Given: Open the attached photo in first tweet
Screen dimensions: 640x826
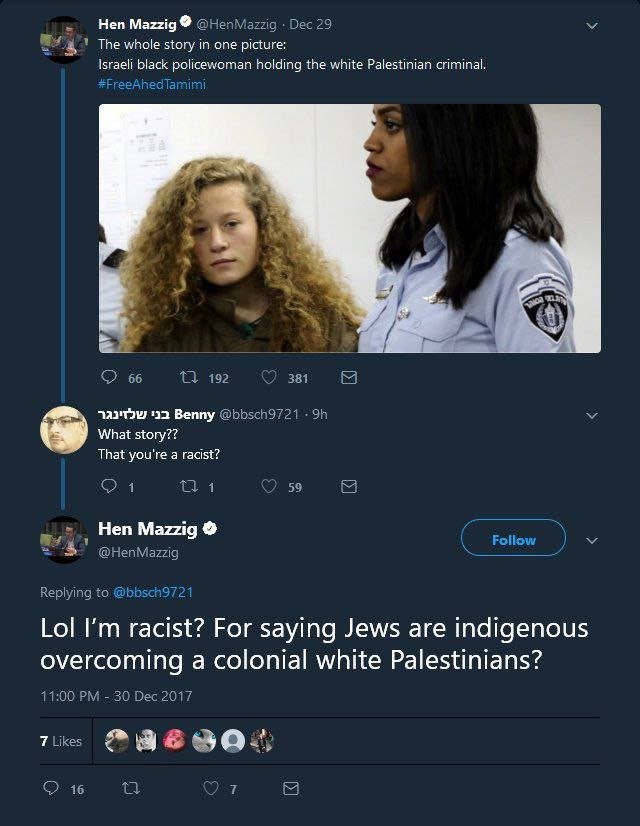Looking at the screenshot, I should point(349,228).
